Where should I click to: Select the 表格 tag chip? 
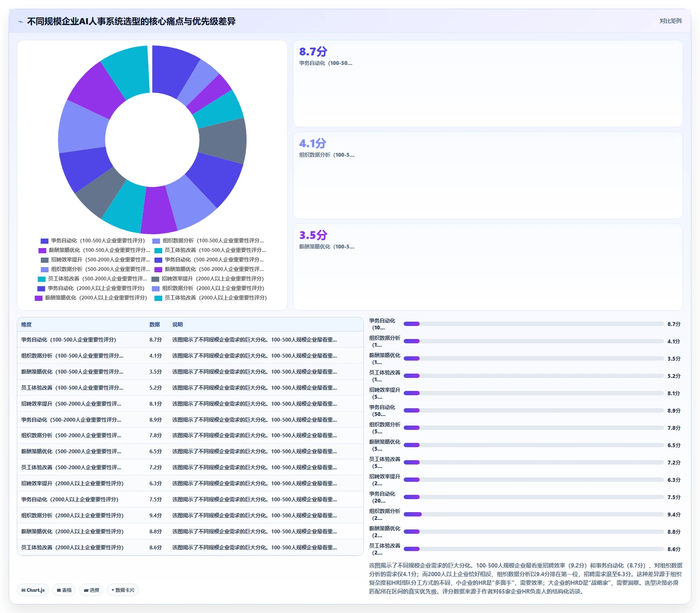64,590
